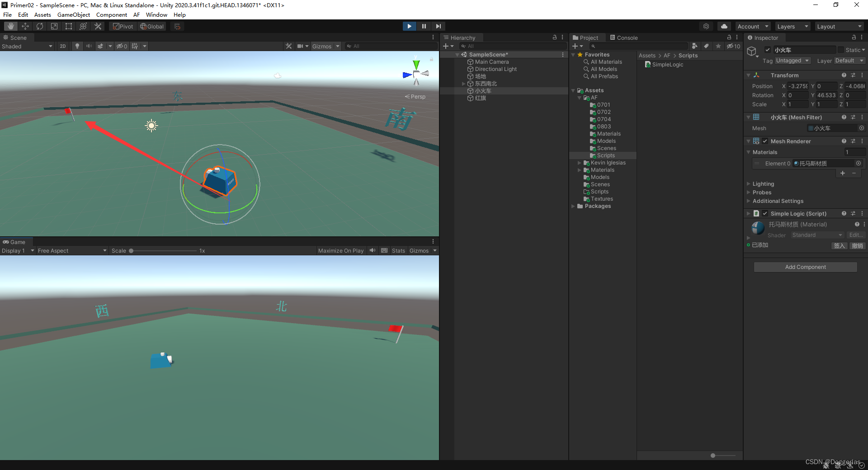Open scene camera settings icon

300,46
